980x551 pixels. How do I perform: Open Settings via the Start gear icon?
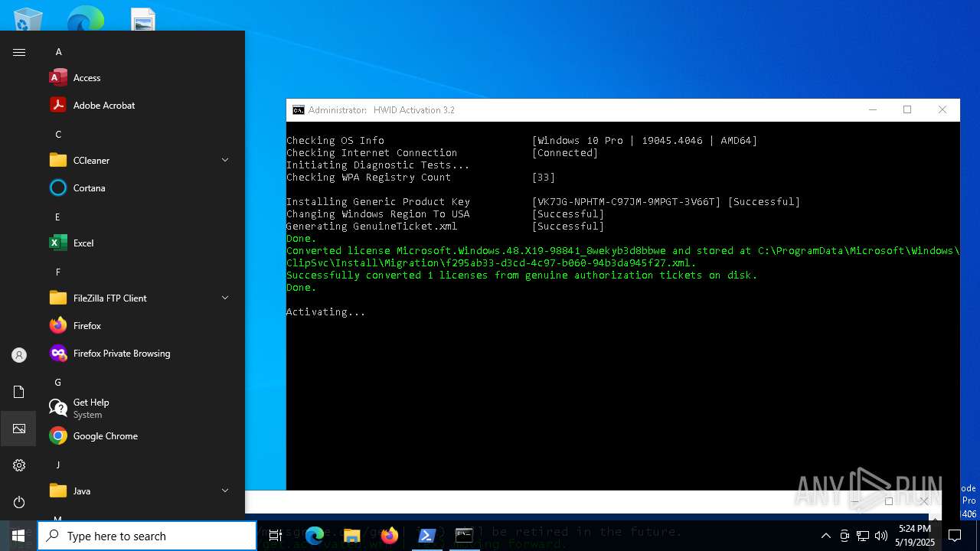[19, 465]
